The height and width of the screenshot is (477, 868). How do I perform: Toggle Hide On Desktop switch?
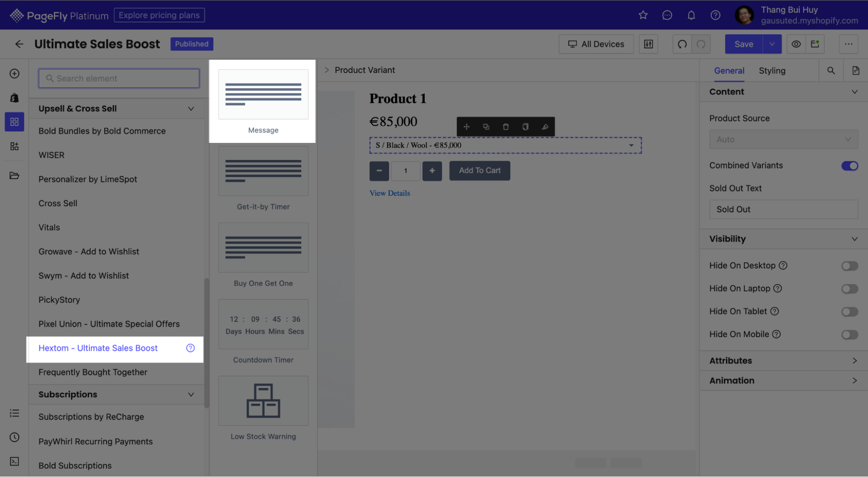click(x=849, y=266)
